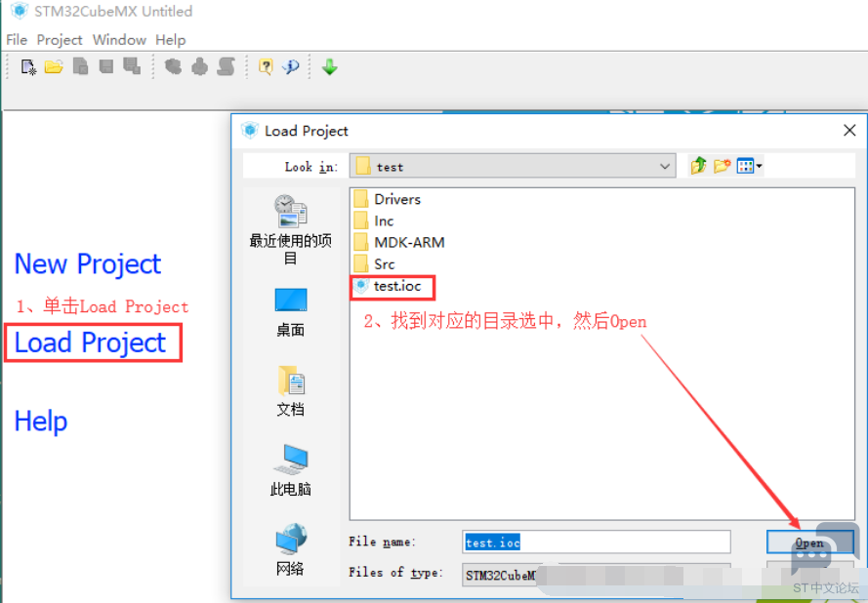Open 网络 network shortcut in sidebar
Image resolution: width=868 pixels, height=603 pixels.
(x=291, y=550)
